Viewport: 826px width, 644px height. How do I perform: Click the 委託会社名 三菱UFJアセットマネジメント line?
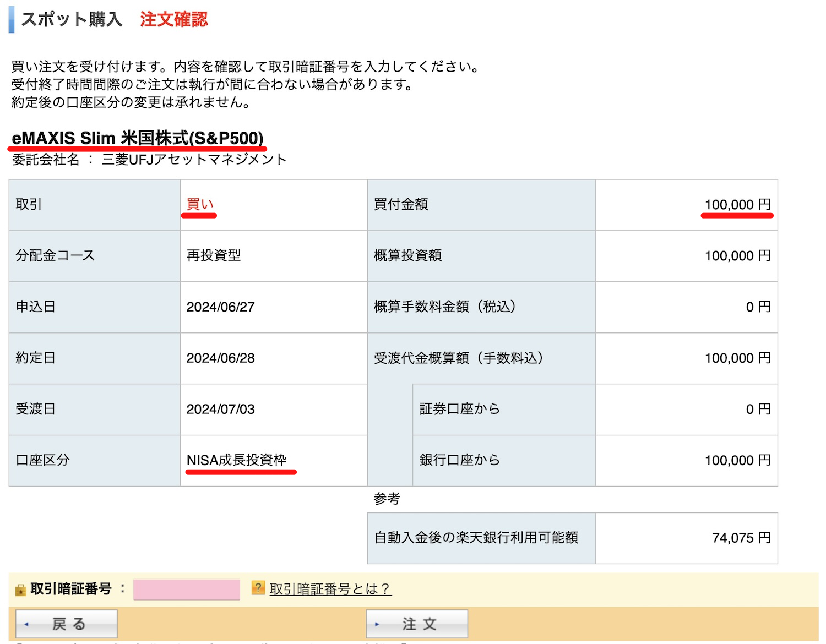coord(149,160)
